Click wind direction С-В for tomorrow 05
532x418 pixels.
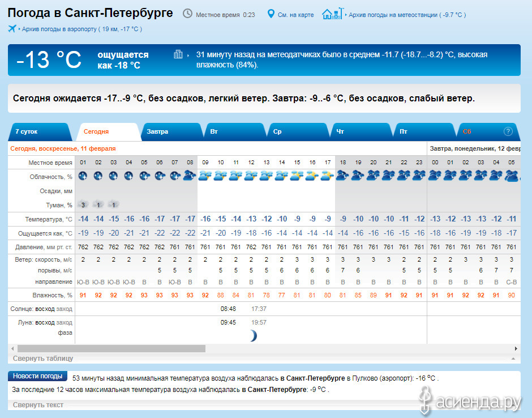coord(511,282)
